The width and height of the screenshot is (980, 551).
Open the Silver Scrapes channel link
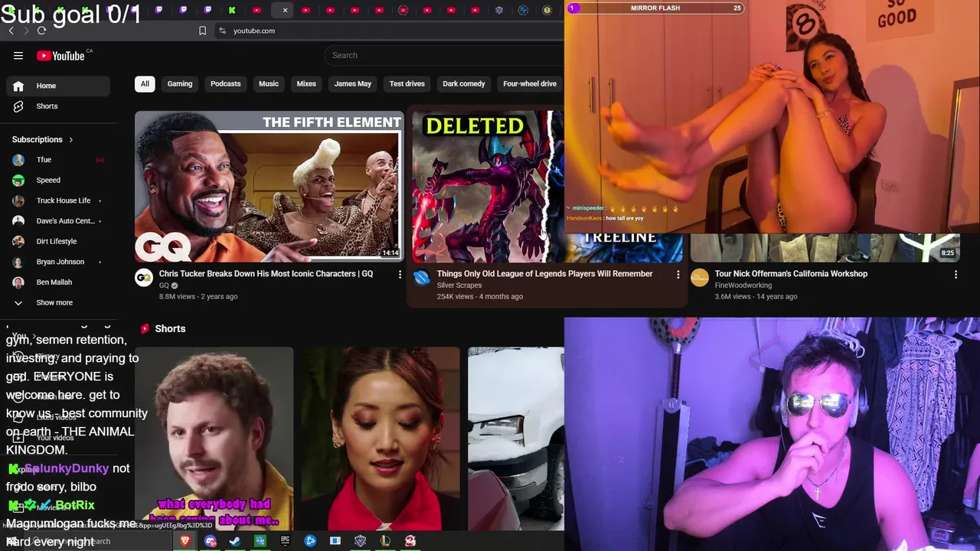click(x=459, y=285)
